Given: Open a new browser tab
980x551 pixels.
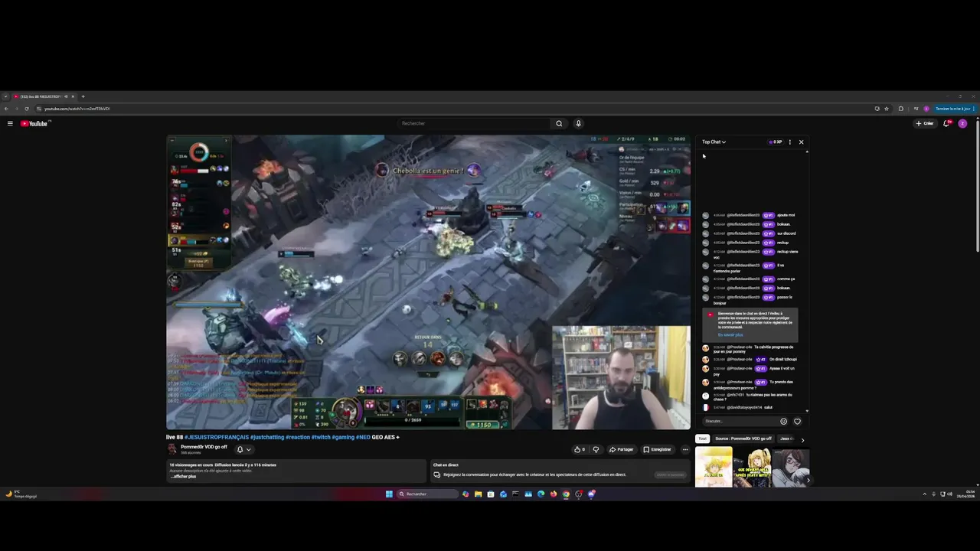Looking at the screenshot, I should [83, 96].
